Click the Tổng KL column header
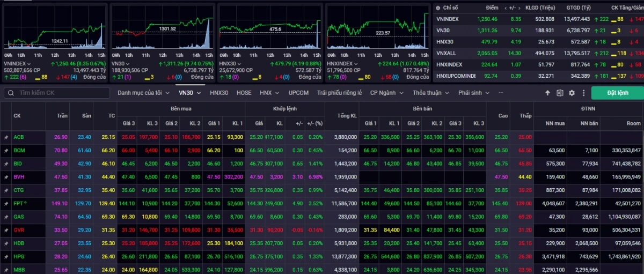 (x=347, y=116)
